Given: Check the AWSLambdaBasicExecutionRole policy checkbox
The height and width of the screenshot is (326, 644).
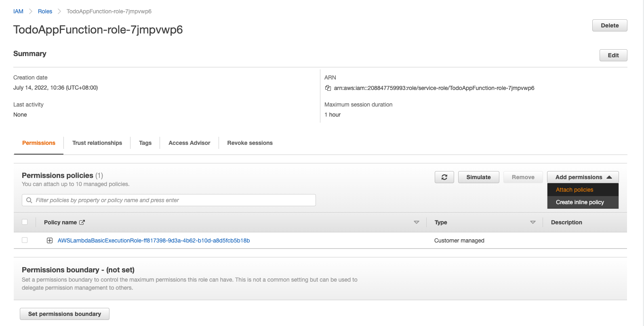Looking at the screenshot, I should pyautogui.click(x=25, y=240).
